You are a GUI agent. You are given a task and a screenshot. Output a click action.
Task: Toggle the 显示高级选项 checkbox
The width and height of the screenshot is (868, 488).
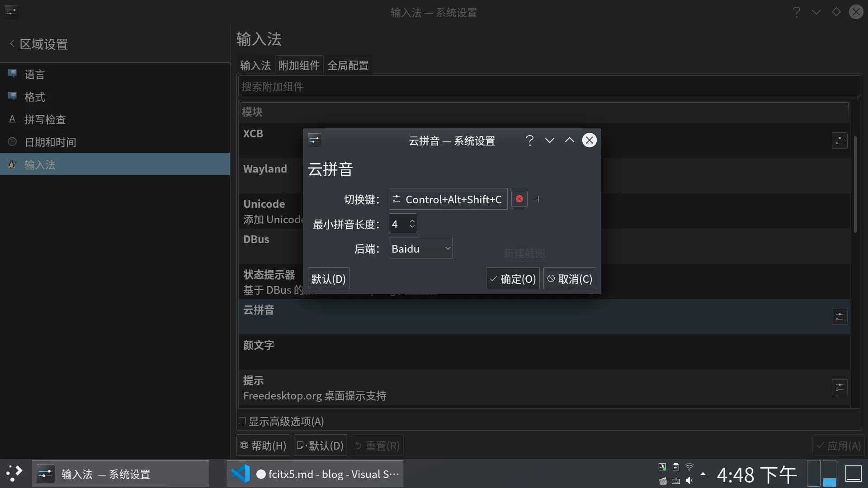[x=242, y=421]
